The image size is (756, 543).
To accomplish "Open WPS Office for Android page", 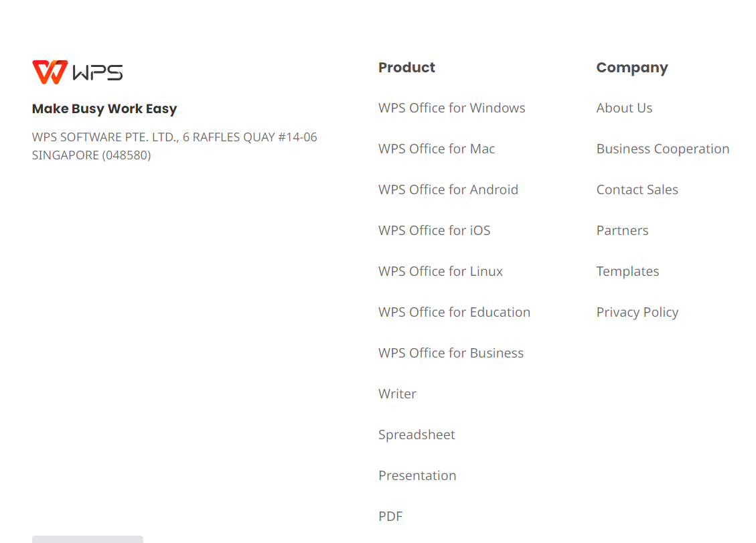I will (x=448, y=189).
